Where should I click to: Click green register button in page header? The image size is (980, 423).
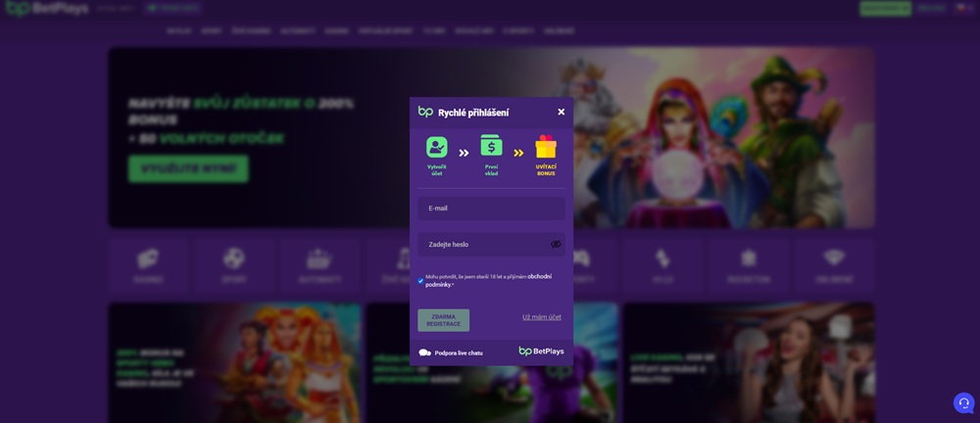coord(885,8)
